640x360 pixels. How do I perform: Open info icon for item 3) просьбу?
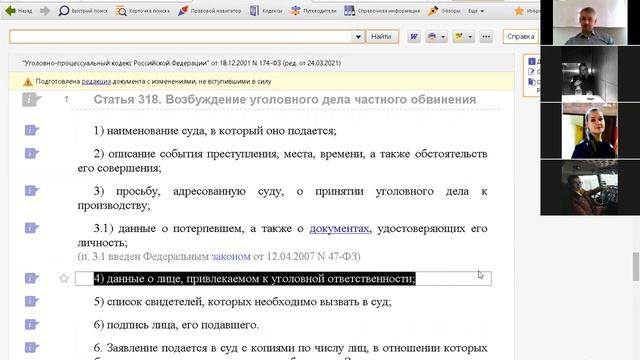tap(32, 191)
